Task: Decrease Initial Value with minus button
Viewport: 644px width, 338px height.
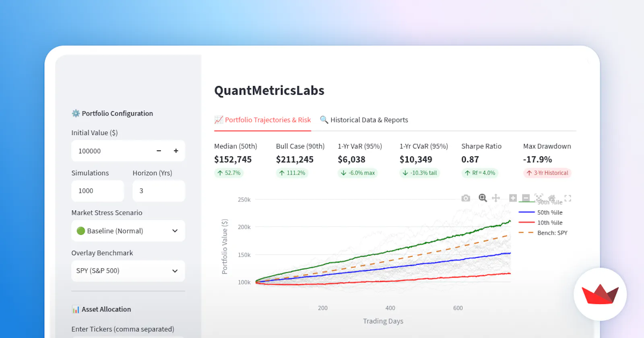Action: pos(159,151)
